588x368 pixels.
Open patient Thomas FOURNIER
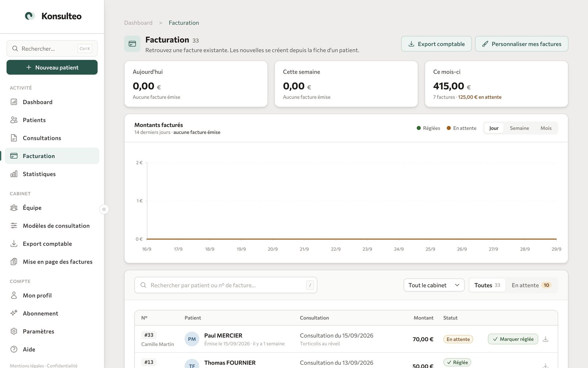(230, 363)
